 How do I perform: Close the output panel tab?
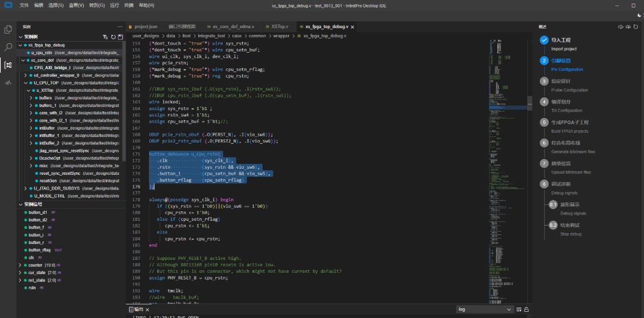coord(148,309)
